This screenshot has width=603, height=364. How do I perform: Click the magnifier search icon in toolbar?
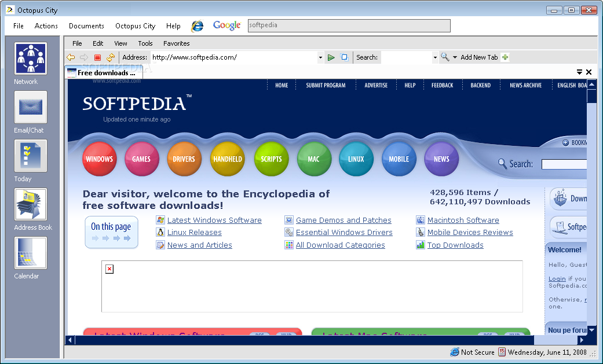(445, 57)
